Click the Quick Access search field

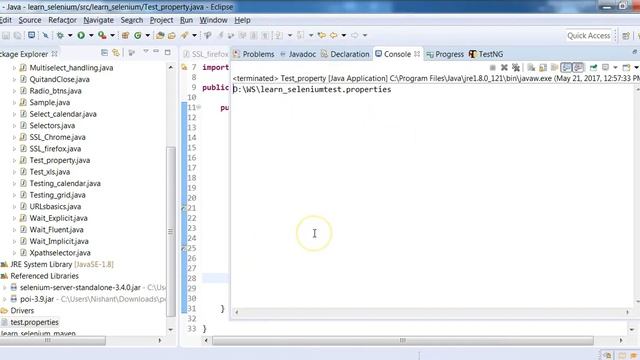click(589, 36)
